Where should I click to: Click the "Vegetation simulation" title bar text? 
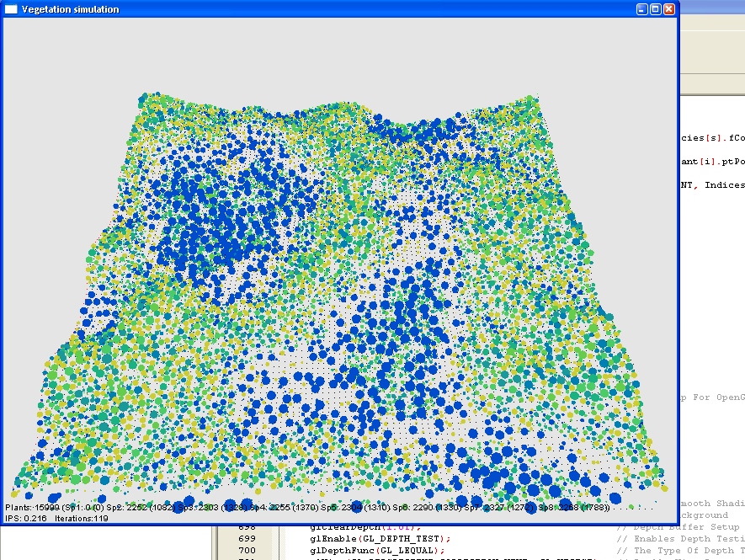(x=70, y=9)
